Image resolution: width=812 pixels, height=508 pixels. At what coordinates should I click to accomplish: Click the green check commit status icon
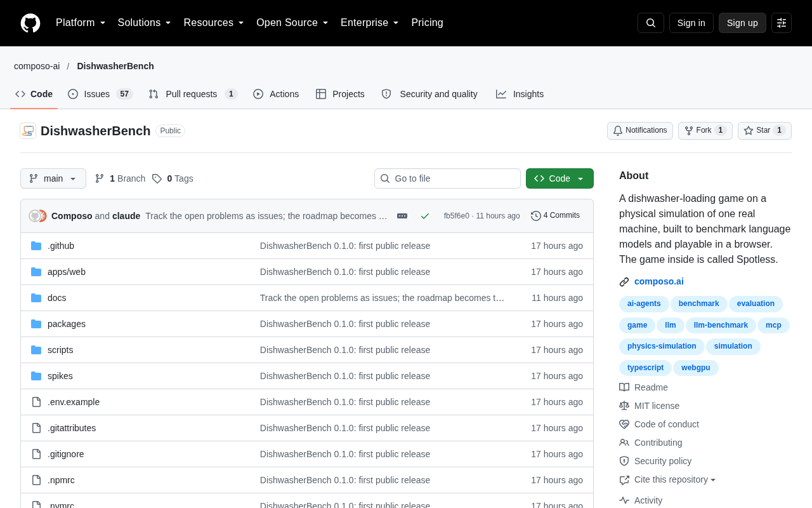[x=425, y=216]
